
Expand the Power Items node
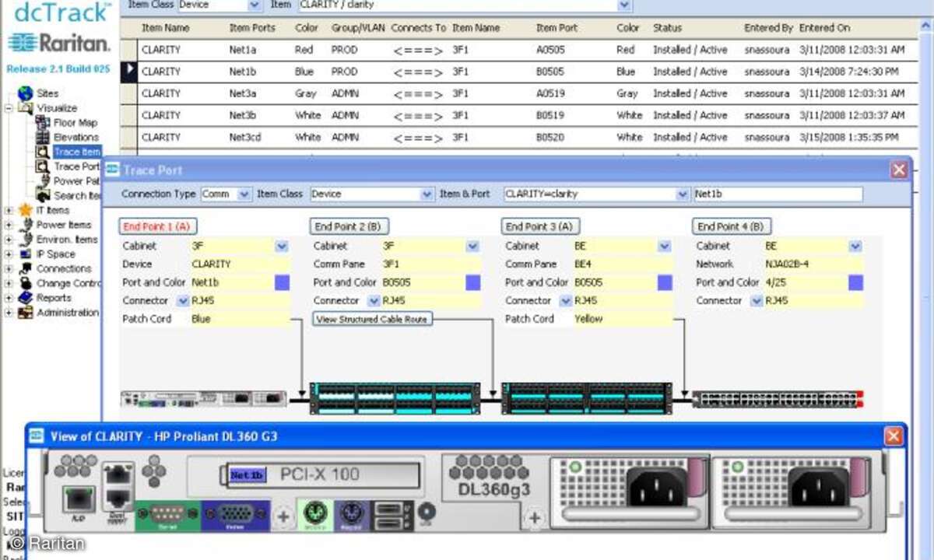(9, 225)
